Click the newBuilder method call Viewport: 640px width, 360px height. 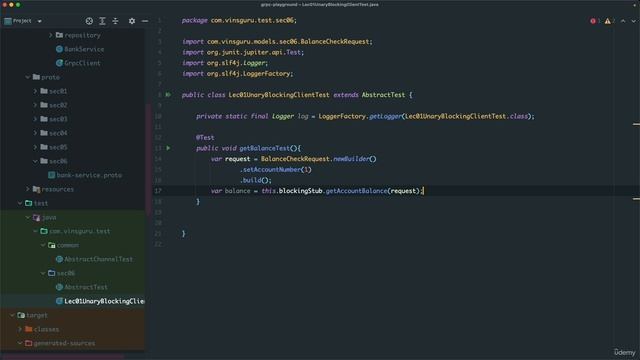click(351, 159)
